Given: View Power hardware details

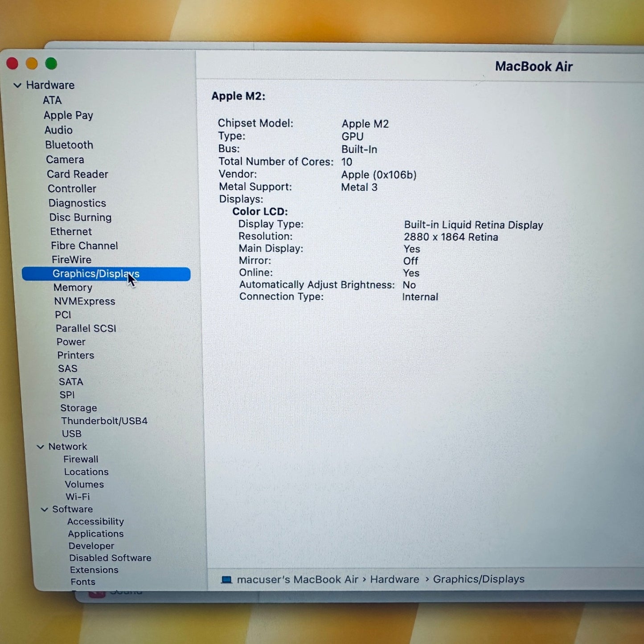Looking at the screenshot, I should (71, 341).
